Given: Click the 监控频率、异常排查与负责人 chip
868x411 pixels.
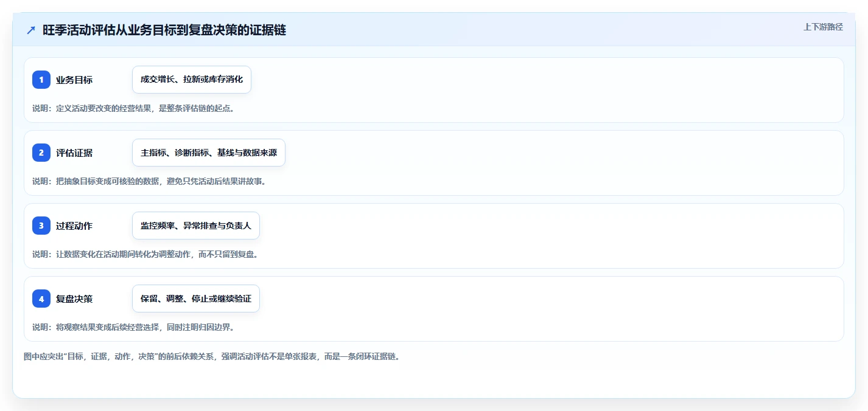Looking at the screenshot, I should tap(196, 226).
